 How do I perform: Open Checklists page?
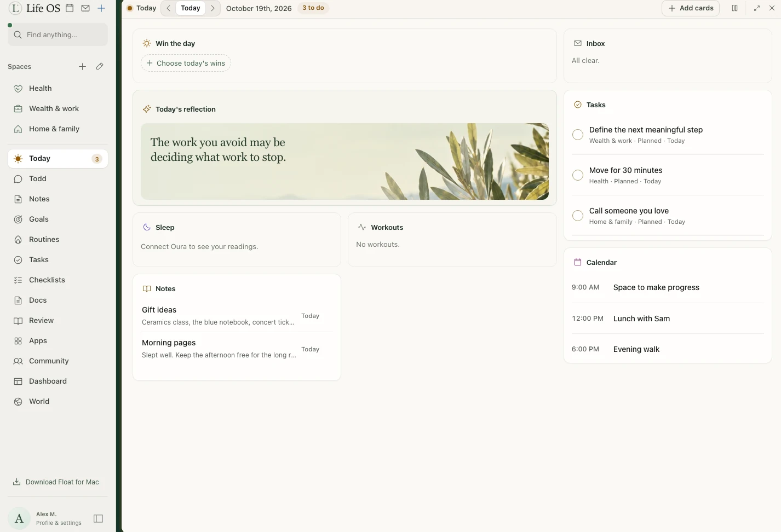[x=58, y=280]
